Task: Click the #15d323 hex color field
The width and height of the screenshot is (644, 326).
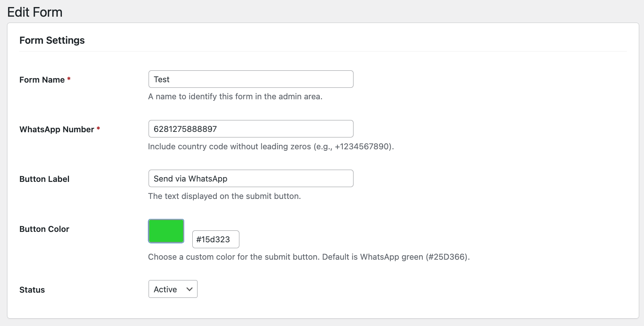Action: coord(215,239)
